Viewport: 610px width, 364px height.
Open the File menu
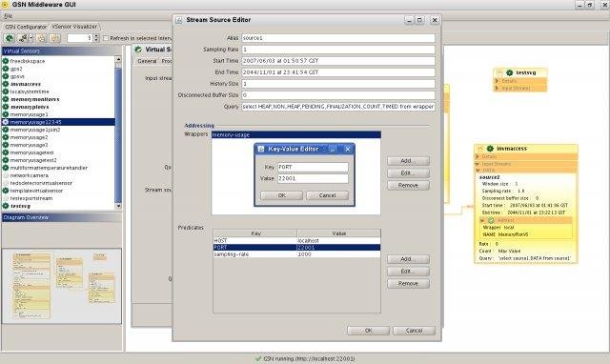coord(9,16)
